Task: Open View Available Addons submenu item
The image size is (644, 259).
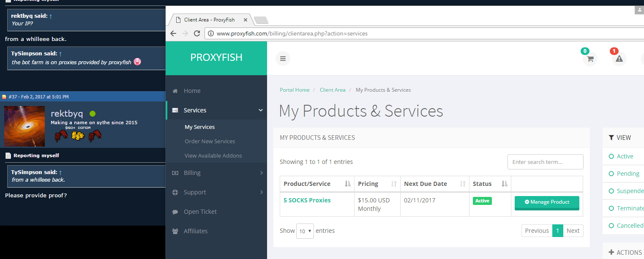Action: (213, 155)
